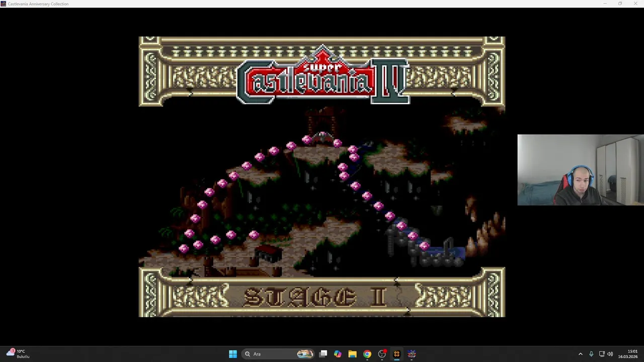Viewport: 644px width, 362px height.
Task: Open File Explorer folder icon
Action: click(352, 354)
